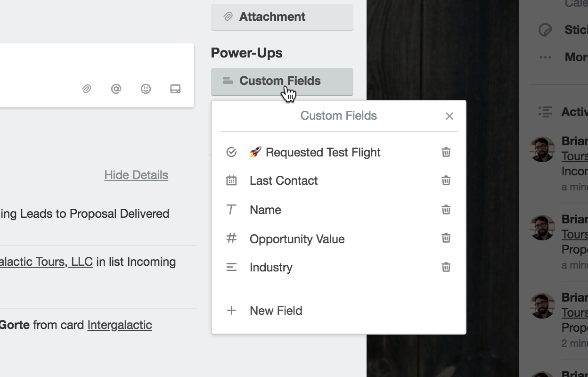Click the Attachment button
Screen dimensions: 588x377
click(x=282, y=17)
